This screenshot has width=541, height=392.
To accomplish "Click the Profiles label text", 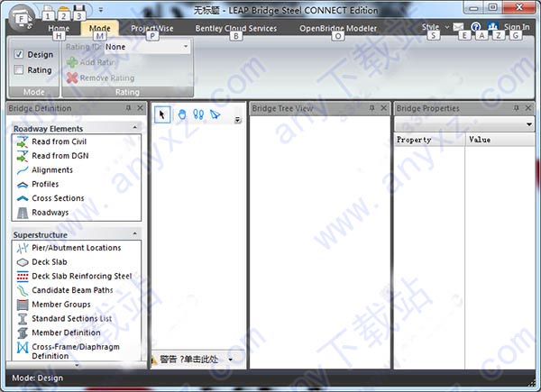I will (45, 184).
